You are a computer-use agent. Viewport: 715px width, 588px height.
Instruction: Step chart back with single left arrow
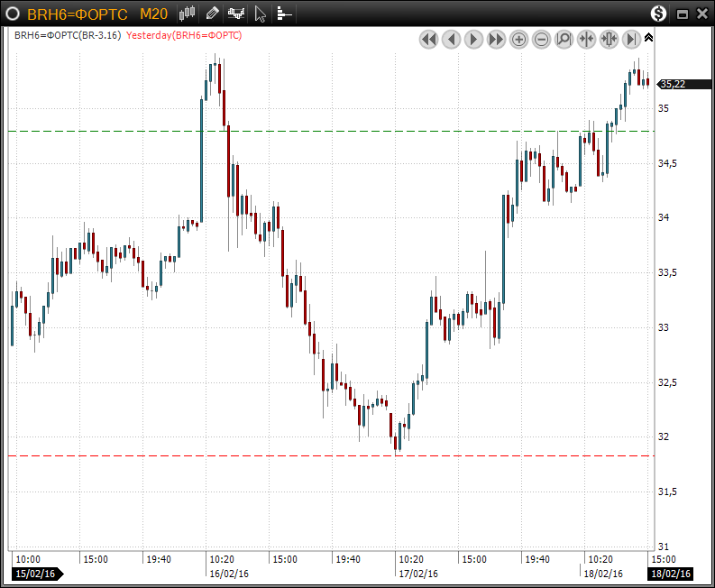pyautogui.click(x=451, y=39)
